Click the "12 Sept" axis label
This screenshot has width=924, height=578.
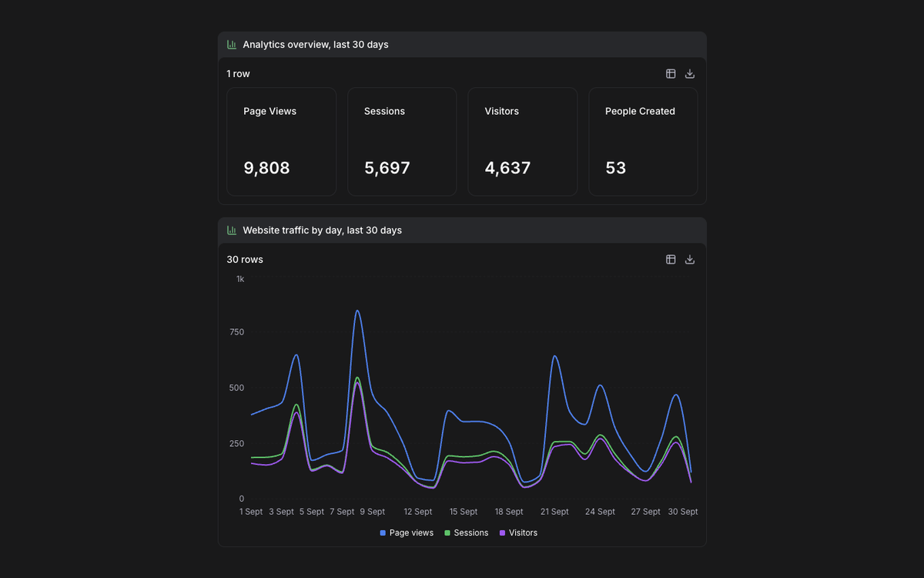[418, 512]
